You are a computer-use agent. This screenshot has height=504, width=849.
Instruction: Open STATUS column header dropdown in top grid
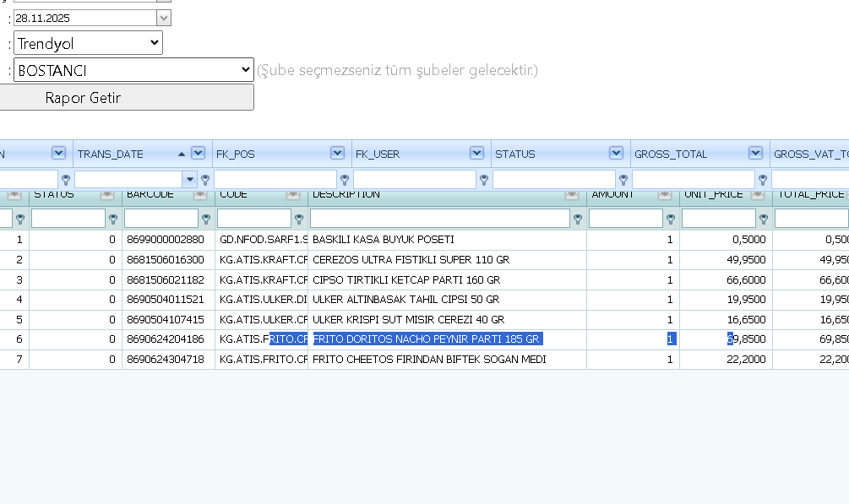pyautogui.click(x=616, y=153)
